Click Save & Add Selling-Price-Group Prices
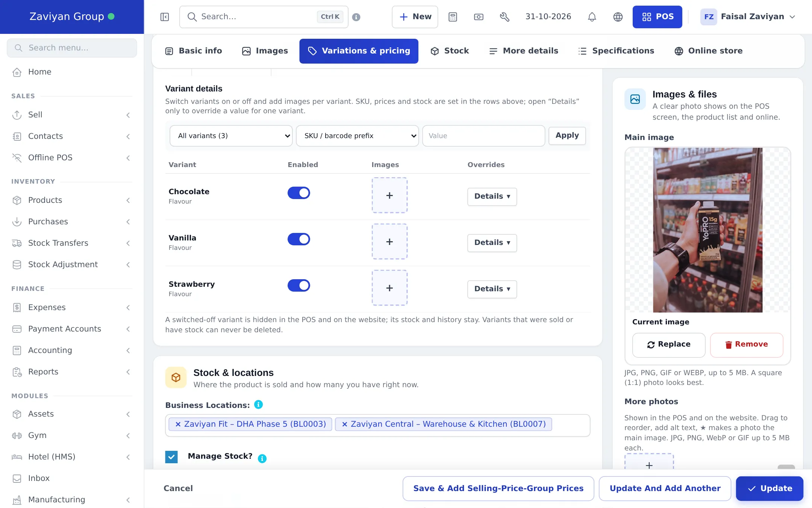This screenshot has width=812, height=508. click(x=498, y=488)
